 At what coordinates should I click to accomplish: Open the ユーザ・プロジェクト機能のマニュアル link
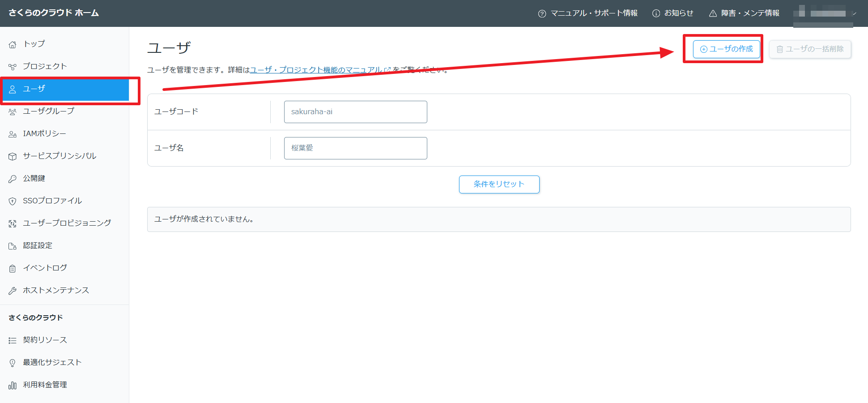(316, 70)
